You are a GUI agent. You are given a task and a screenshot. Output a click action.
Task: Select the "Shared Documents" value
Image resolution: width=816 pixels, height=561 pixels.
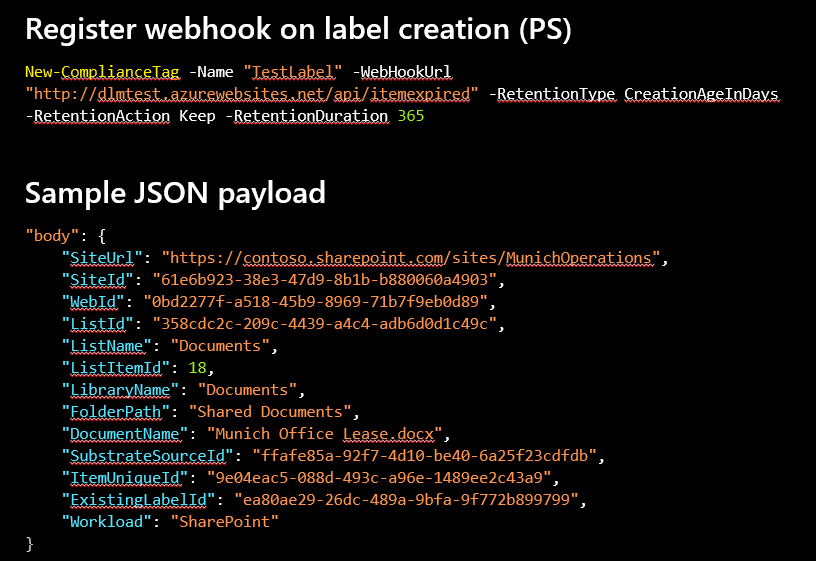tap(270, 412)
